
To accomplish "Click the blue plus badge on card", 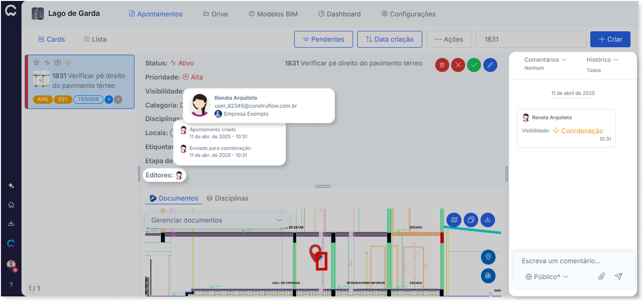I will click(x=109, y=100).
